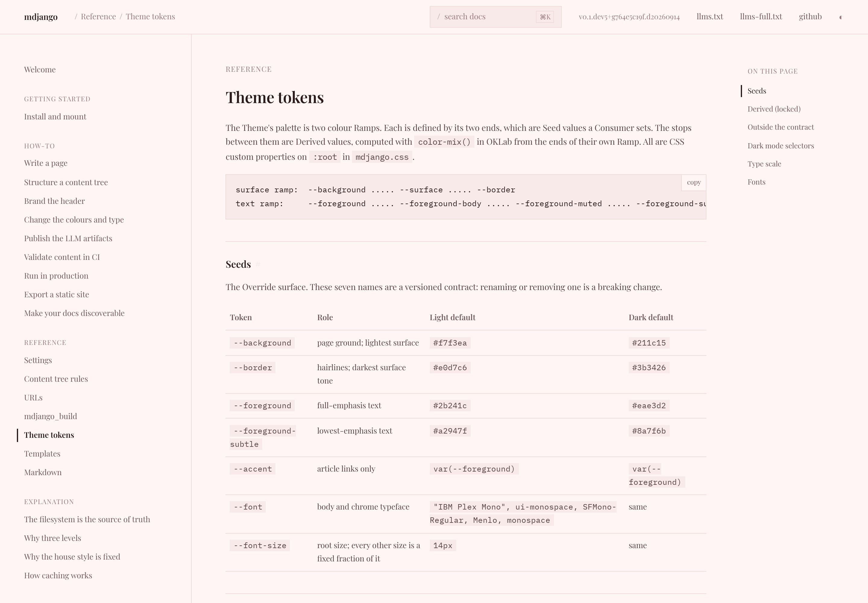Image resolution: width=868 pixels, height=603 pixels.
Task: Open Export a static site
Action: point(57,294)
